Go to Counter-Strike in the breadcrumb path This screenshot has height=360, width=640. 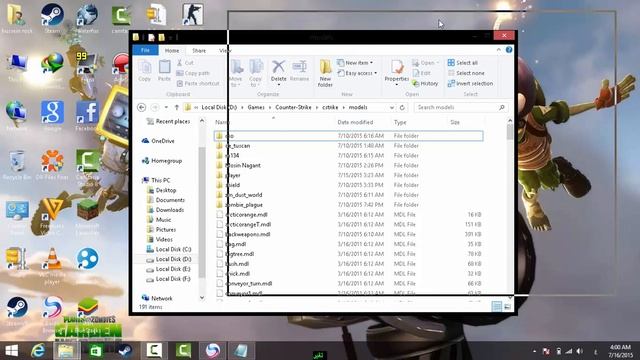pos(293,107)
